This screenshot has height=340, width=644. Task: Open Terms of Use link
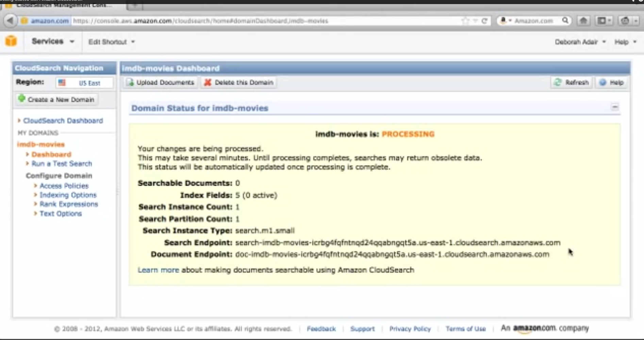(x=466, y=329)
